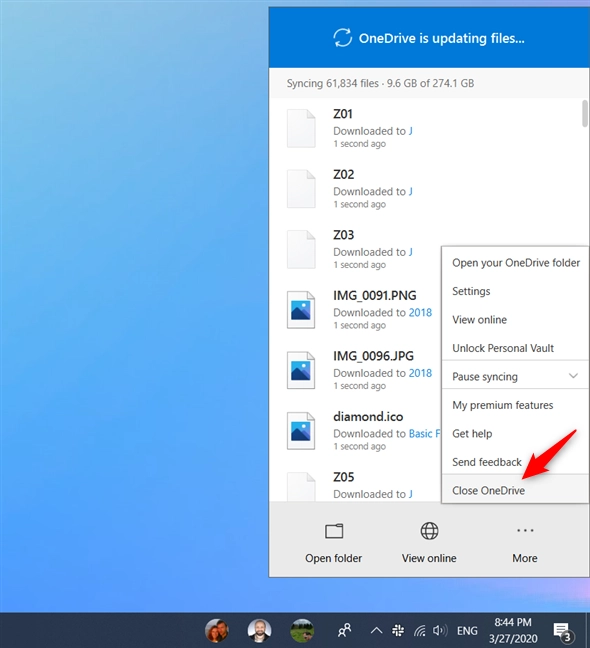Click the Z05 file icon

click(x=301, y=486)
